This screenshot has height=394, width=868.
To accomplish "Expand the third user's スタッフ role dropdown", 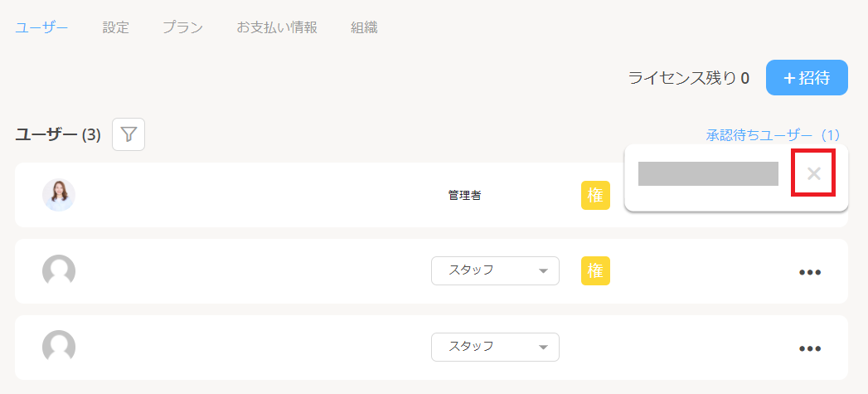I will click(495, 347).
